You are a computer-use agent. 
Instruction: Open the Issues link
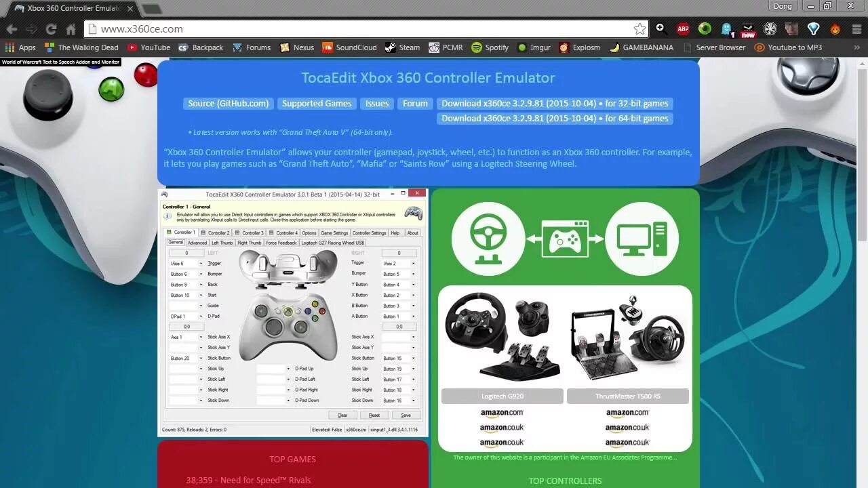(377, 104)
